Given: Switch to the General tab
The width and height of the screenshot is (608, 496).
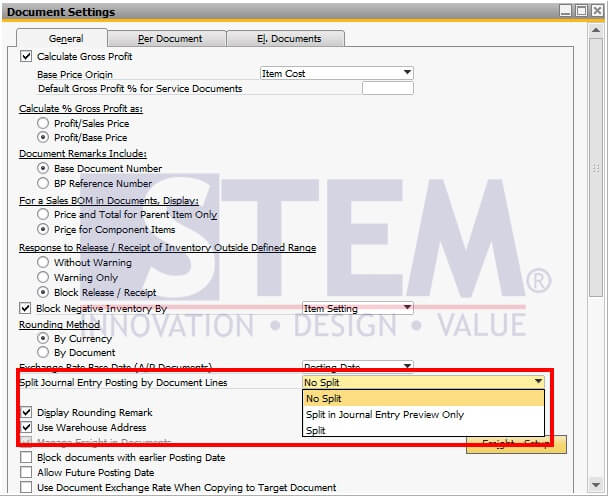Looking at the screenshot, I should coord(62,38).
